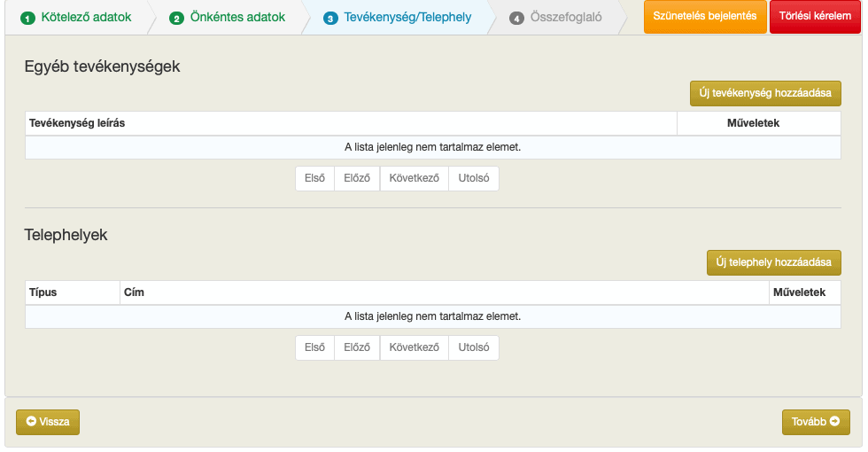The image size is (868, 452).
Task: Click the step 1 number badge
Action: tap(27, 19)
